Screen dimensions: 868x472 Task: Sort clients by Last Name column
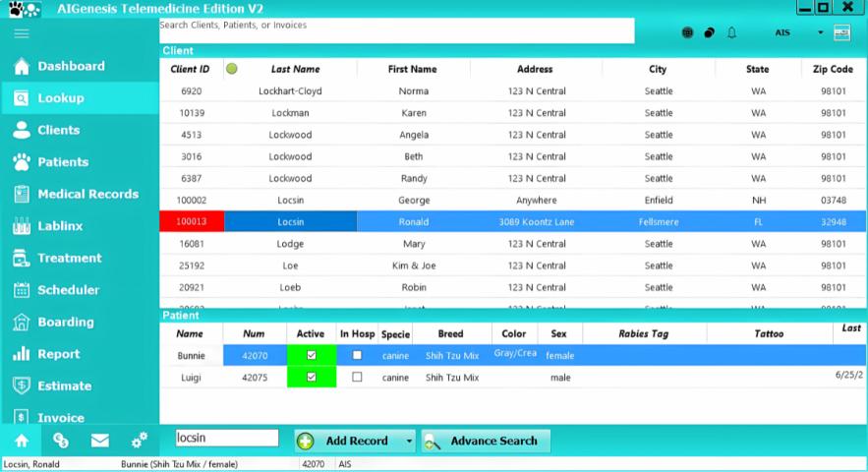point(295,70)
